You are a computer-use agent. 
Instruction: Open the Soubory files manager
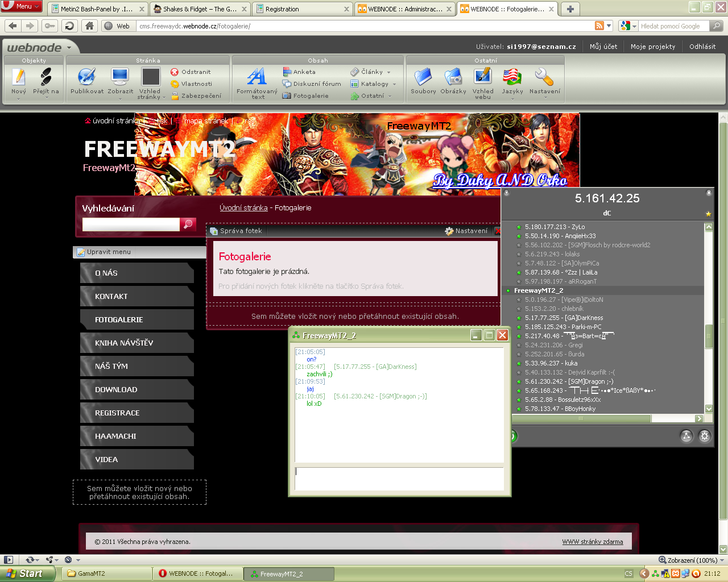[423, 77]
